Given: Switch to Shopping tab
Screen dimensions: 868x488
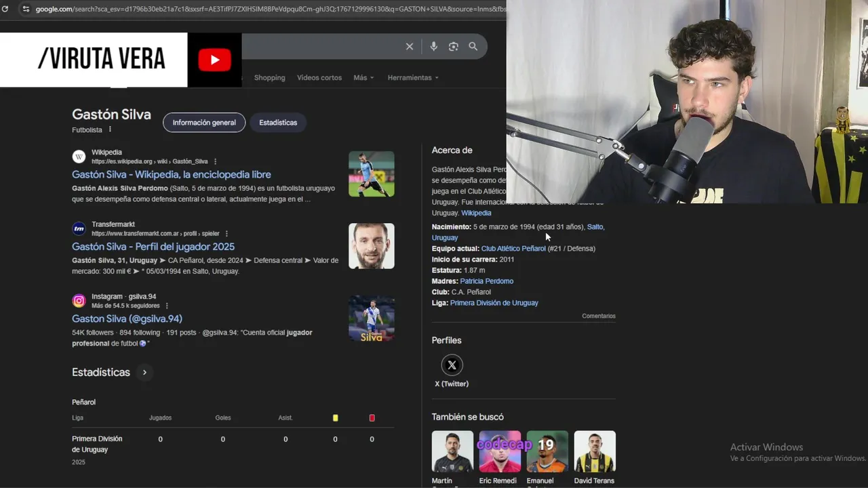Looking at the screenshot, I should (x=269, y=77).
